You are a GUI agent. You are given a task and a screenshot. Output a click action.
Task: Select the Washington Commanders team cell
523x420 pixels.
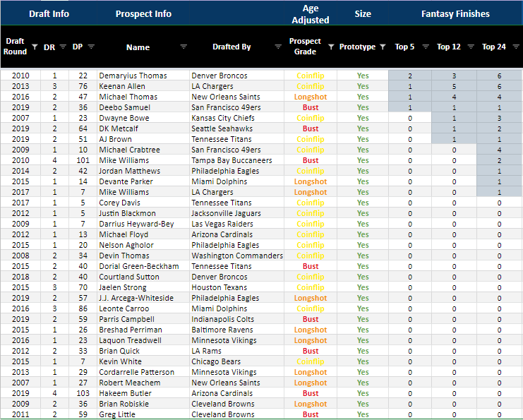237,256
